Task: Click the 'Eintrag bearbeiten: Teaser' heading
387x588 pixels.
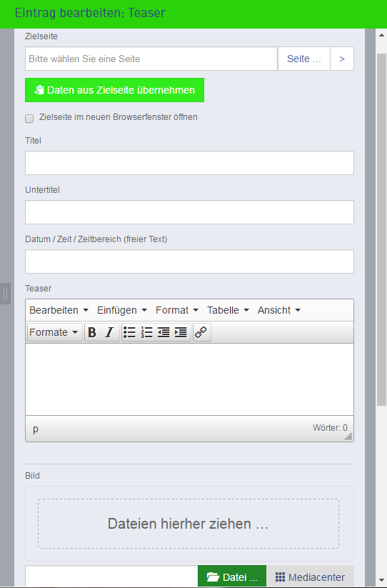Action: (x=90, y=13)
